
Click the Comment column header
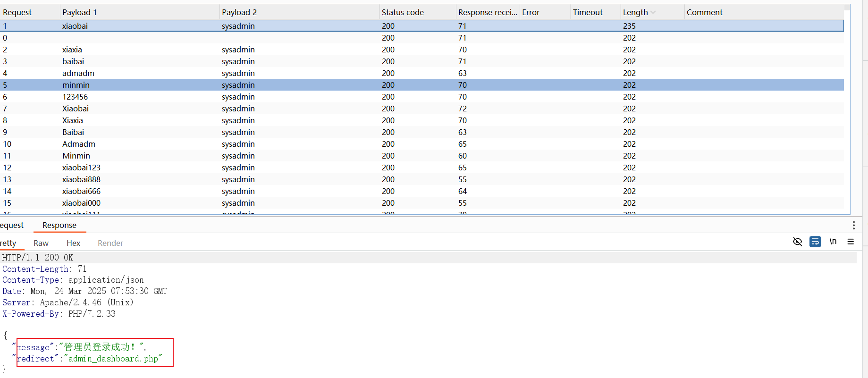pos(704,12)
